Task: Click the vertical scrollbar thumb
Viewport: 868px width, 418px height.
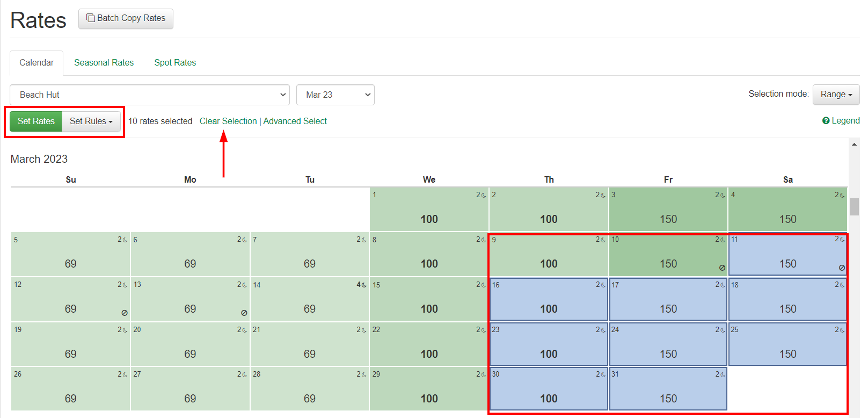Action: tap(854, 207)
